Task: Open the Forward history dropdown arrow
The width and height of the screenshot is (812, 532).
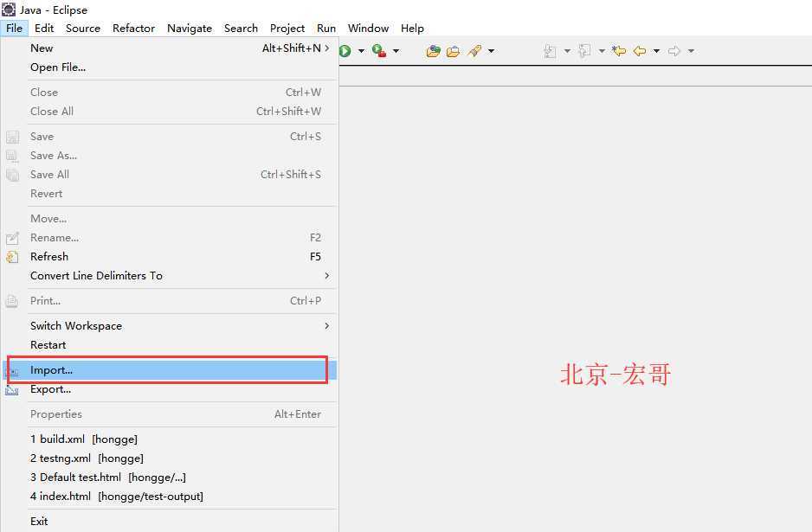Action: tap(691, 51)
